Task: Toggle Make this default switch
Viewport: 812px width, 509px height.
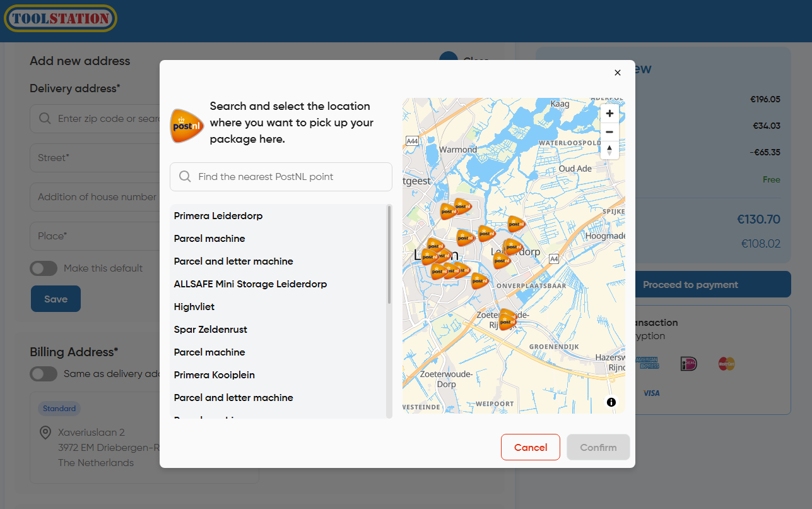Action: point(44,268)
